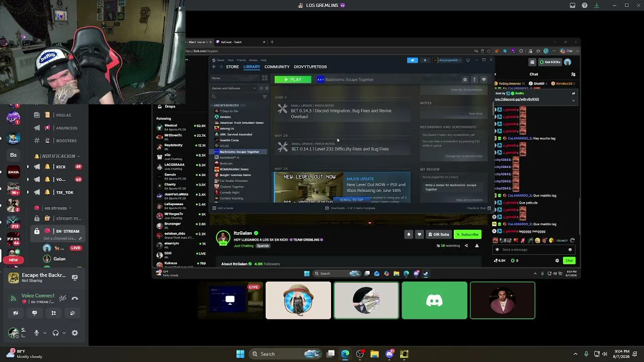Open BET 0.14.3 patch notes entry
644x362 pixels.
pos(343,111)
